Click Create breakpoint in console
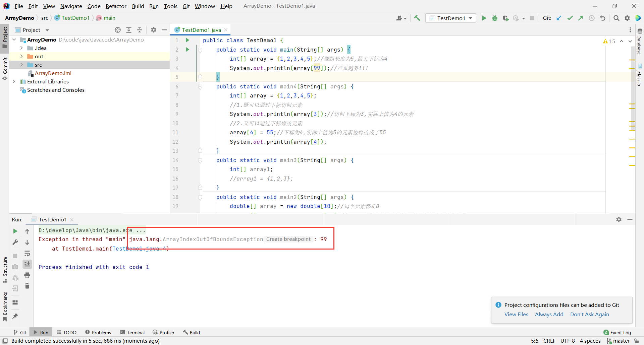This screenshot has width=644, height=345. click(288, 239)
